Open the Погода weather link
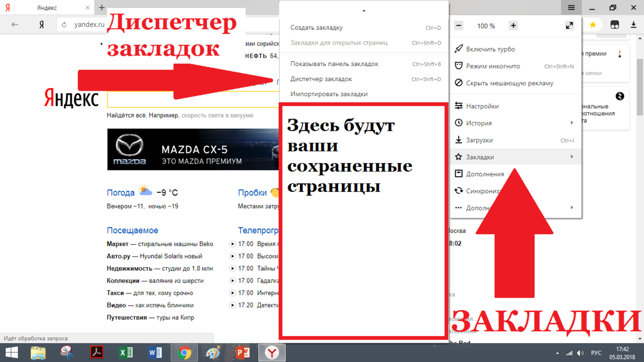 (121, 193)
